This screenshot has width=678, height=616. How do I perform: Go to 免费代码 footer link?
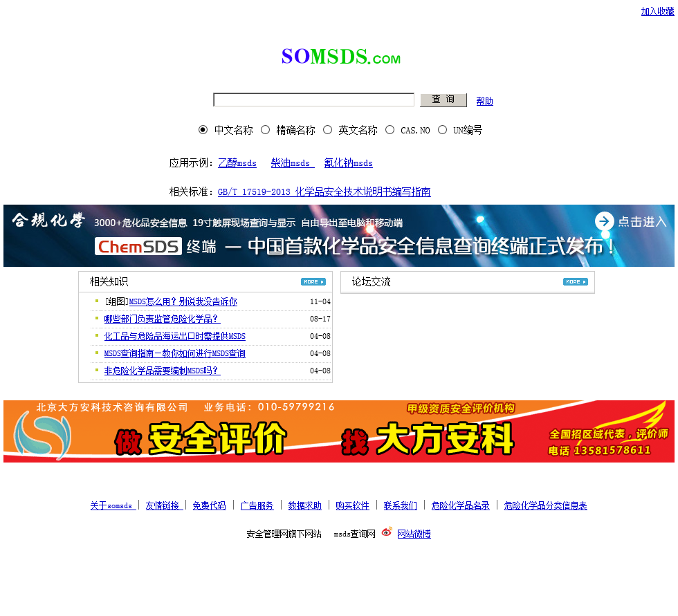click(209, 505)
